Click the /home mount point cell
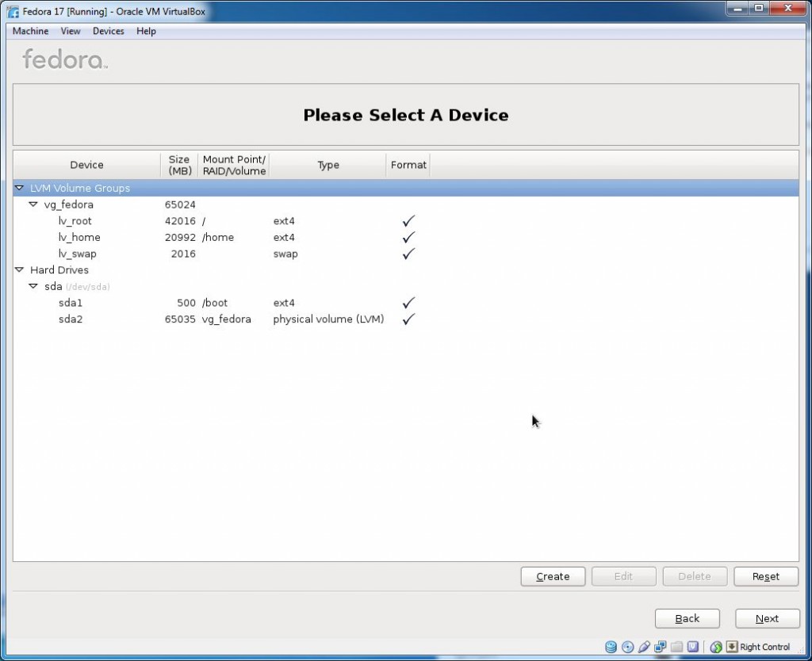 (218, 238)
